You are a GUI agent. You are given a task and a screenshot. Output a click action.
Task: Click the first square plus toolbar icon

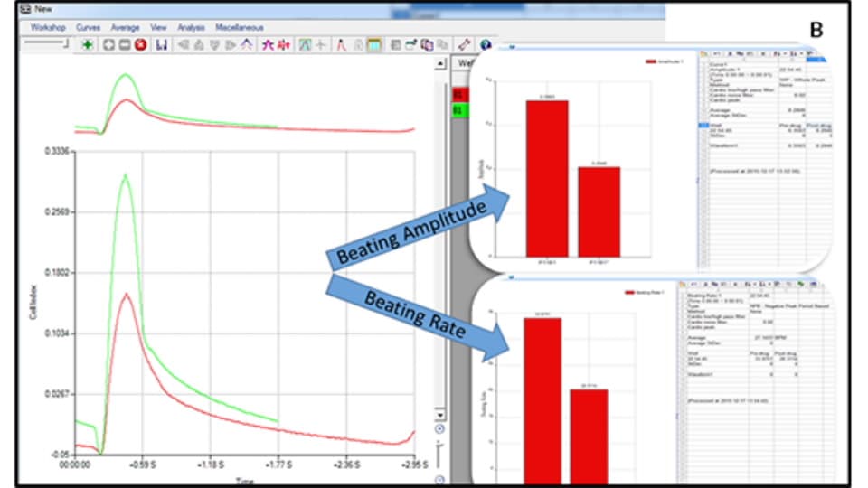pos(107,44)
